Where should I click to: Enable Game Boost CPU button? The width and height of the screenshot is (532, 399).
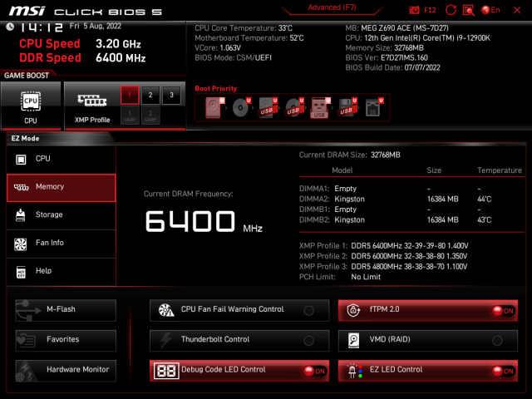(31, 106)
